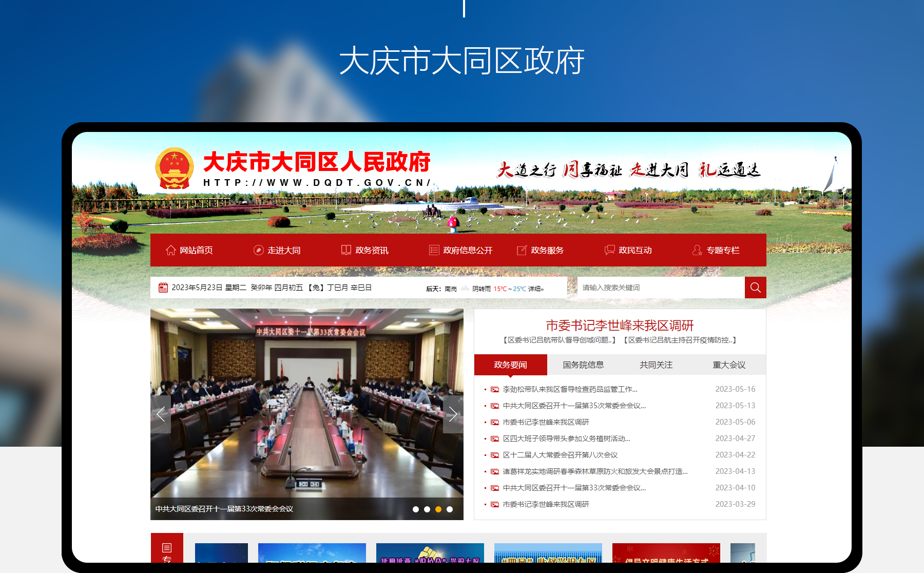This screenshot has width=924, height=573.
Task: Expand weather details via 详细» link
Action: click(536, 289)
